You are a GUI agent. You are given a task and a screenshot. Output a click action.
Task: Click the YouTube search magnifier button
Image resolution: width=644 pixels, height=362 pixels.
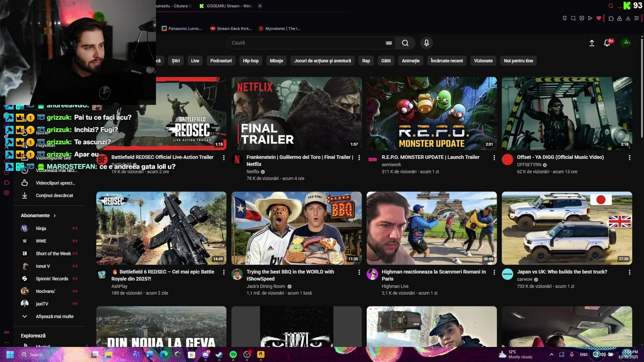(x=405, y=43)
